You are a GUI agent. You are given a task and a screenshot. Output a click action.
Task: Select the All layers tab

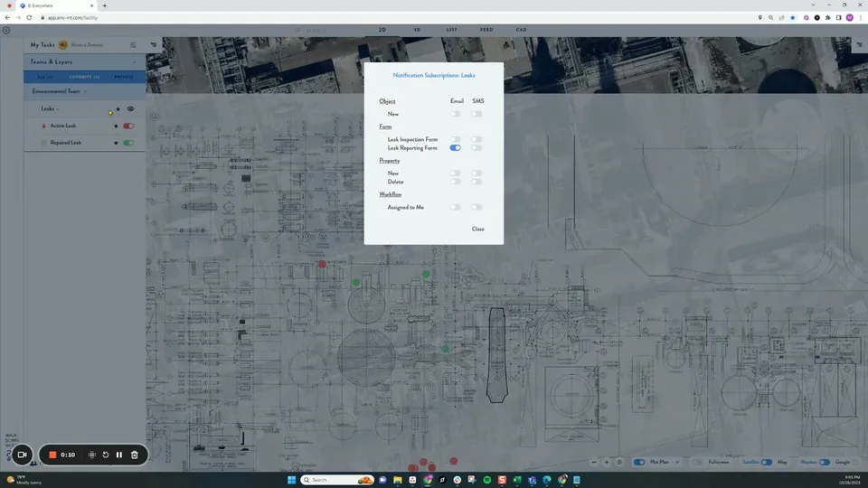coord(45,77)
